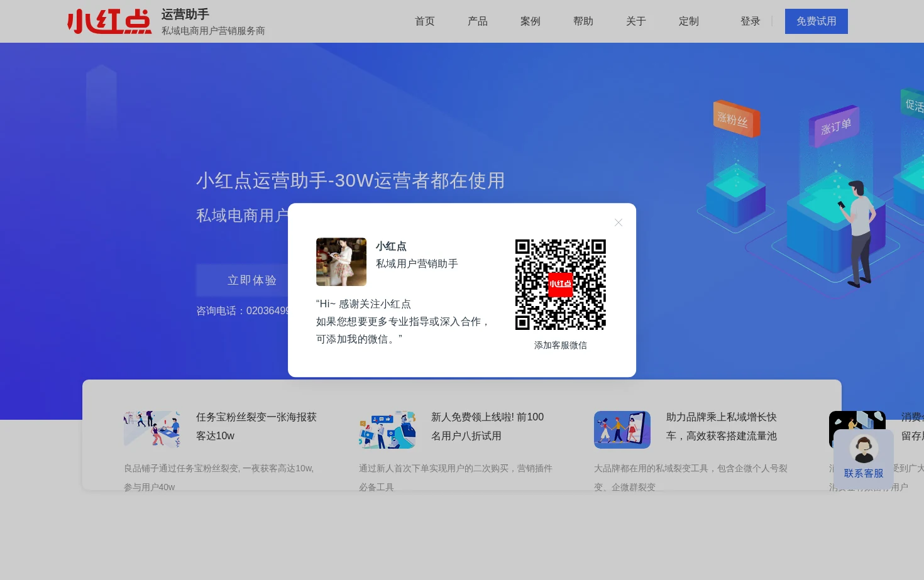Click the 助力品牌 card illustration
Viewport: 924px width, 580px height.
622,430
